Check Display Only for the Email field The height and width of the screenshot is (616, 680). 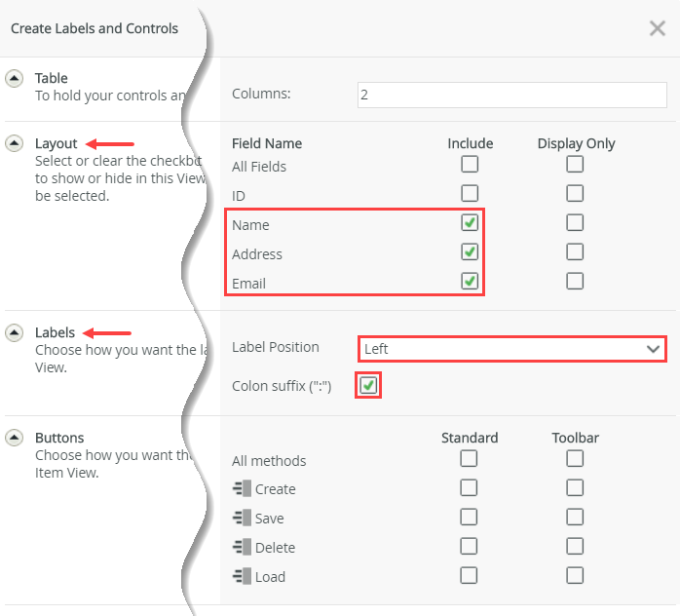coord(575,281)
